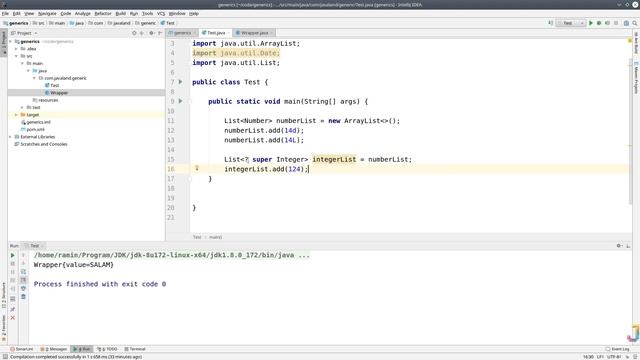The width and height of the screenshot is (640, 360).
Task: Select Scratches and Consoles node
Action: [44, 144]
